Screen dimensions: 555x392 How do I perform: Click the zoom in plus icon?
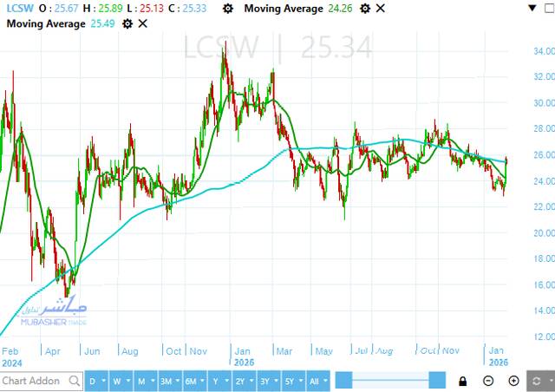513,381
